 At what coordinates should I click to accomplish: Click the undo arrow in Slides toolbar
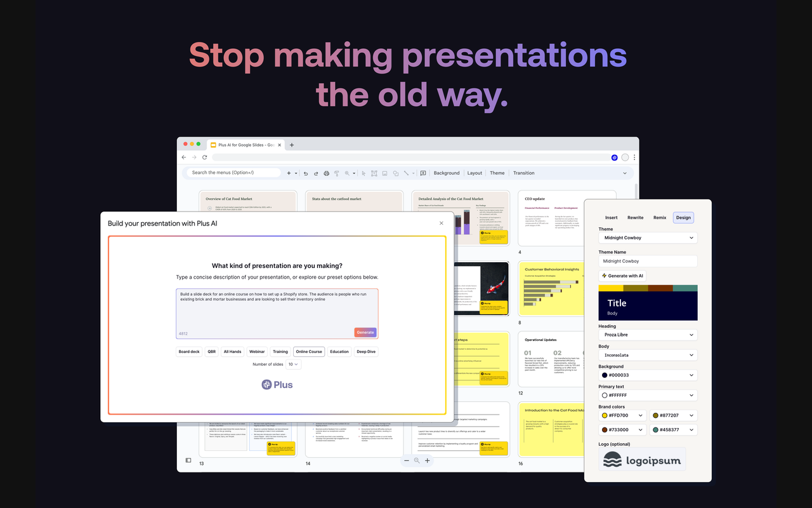click(x=306, y=173)
